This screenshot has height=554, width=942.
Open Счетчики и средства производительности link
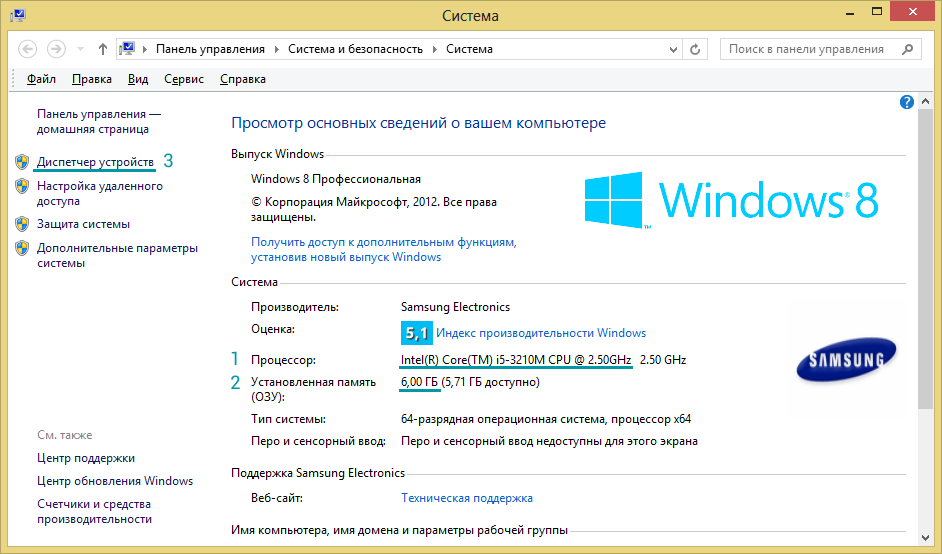pos(94,511)
